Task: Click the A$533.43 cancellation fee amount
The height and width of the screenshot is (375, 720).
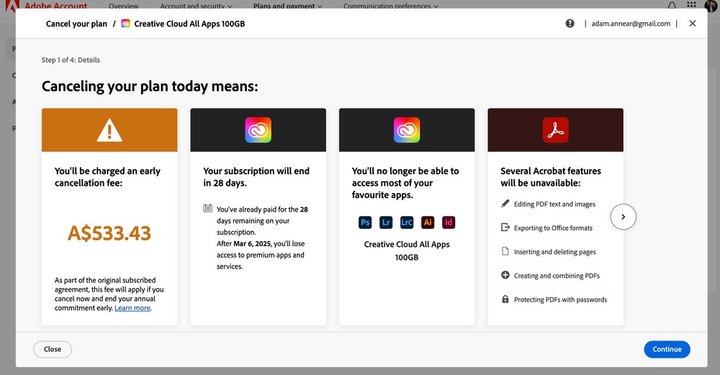Action: 109,233
